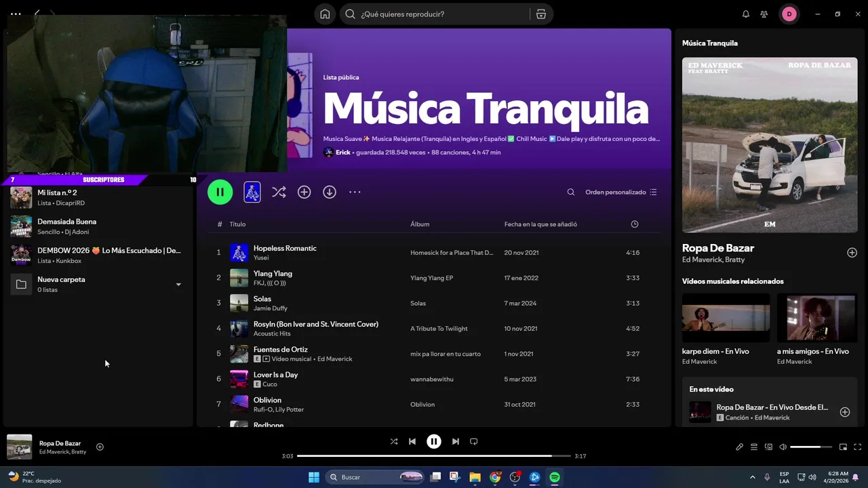Image resolution: width=868 pixels, height=488 pixels.
Task: Select the track Lover Is a Day
Action: [276, 375]
